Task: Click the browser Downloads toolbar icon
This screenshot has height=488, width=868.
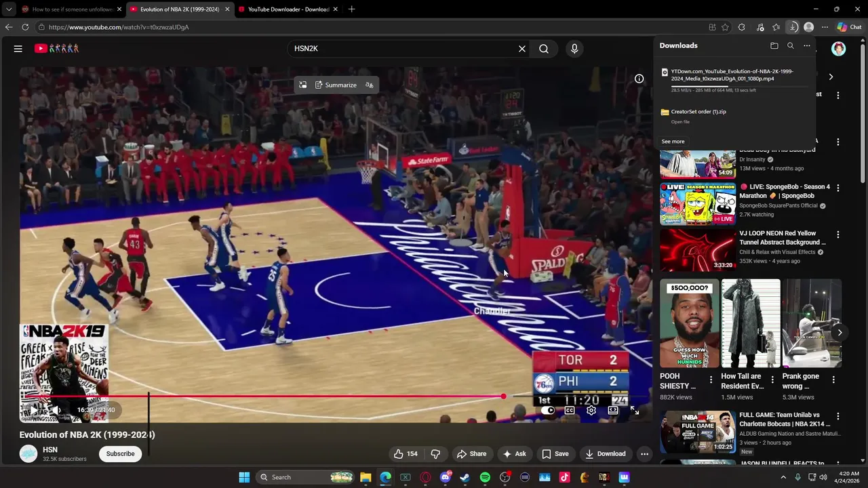Action: pyautogui.click(x=793, y=27)
